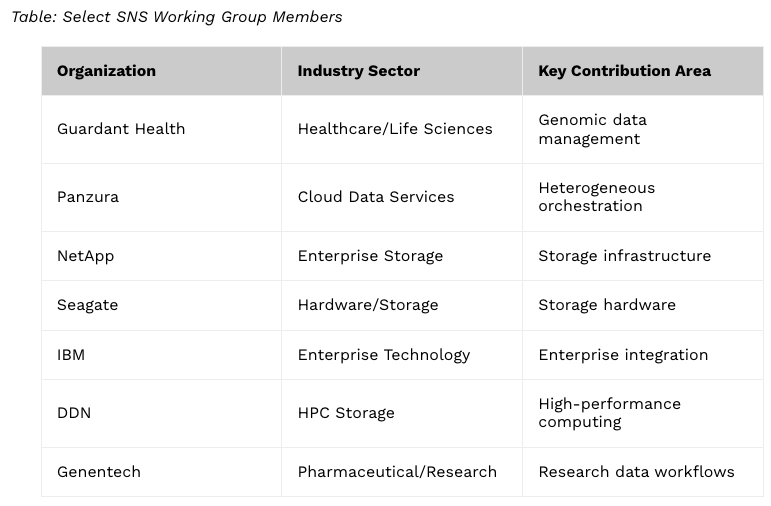Select the HPC Storage cell
Screen dimensions: 771x506
346,413
